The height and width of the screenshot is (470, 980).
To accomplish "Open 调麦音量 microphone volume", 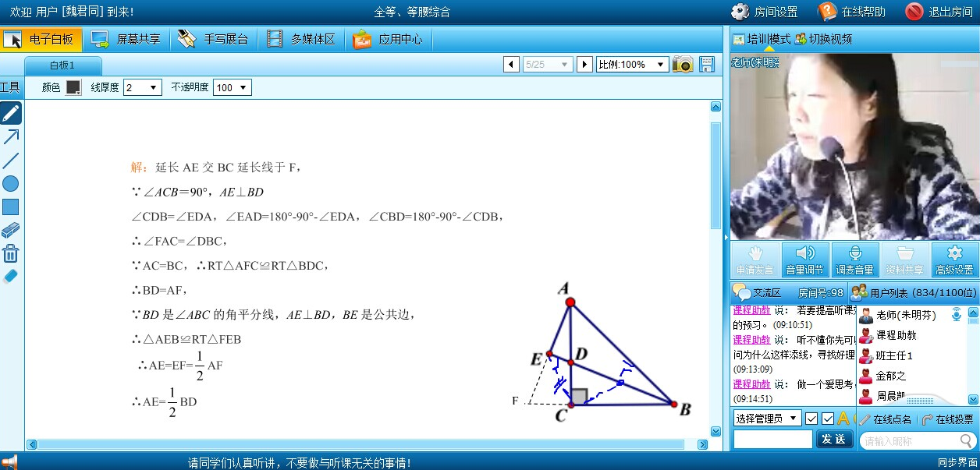I will (x=854, y=260).
